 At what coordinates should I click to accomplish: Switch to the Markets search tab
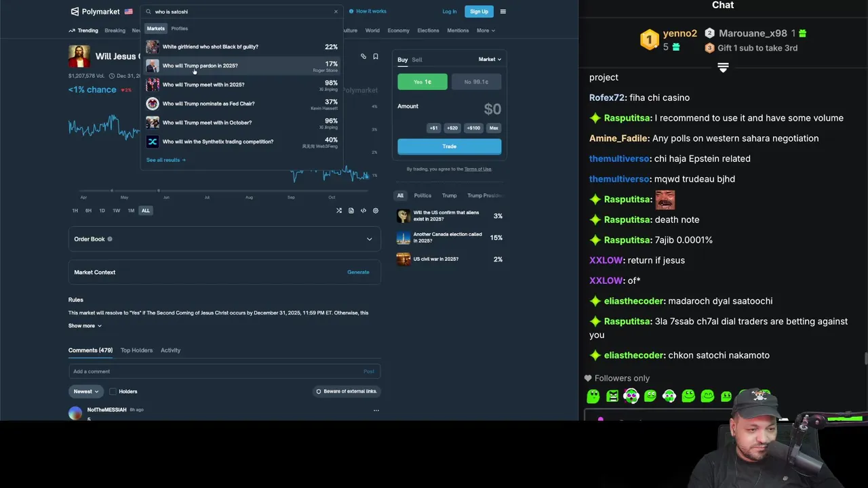[156, 28]
